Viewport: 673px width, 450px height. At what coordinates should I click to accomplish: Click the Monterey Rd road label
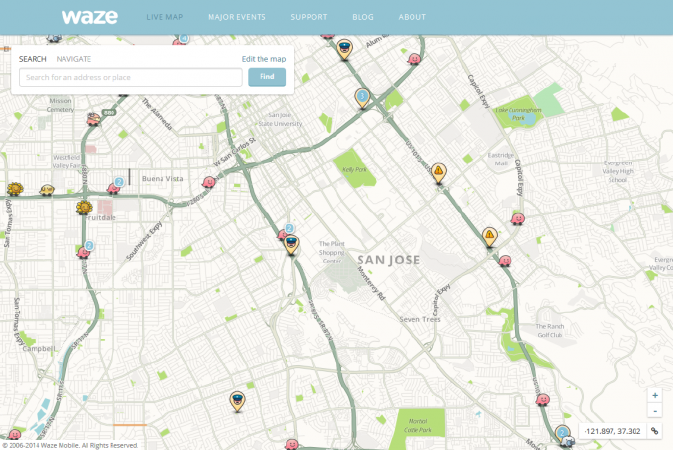pyautogui.click(x=372, y=283)
